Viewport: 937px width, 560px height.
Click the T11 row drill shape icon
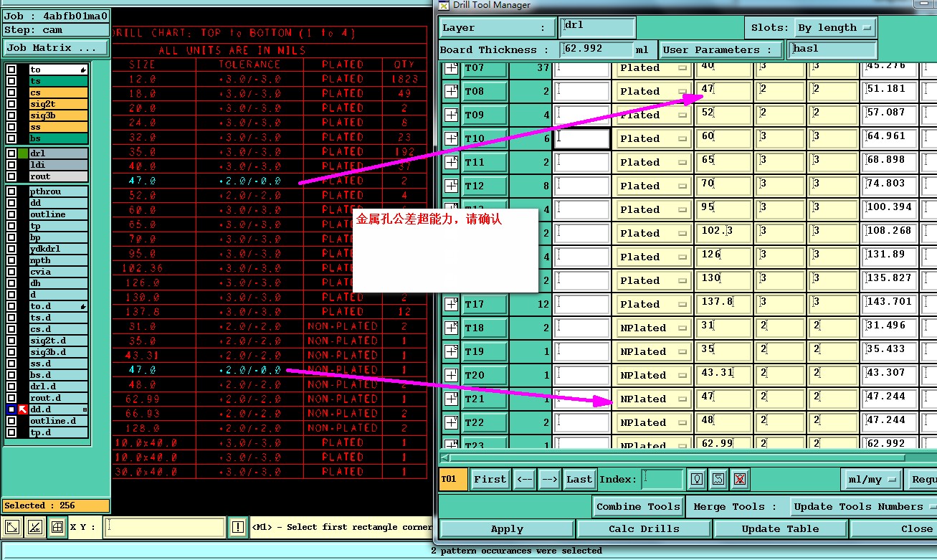point(451,162)
